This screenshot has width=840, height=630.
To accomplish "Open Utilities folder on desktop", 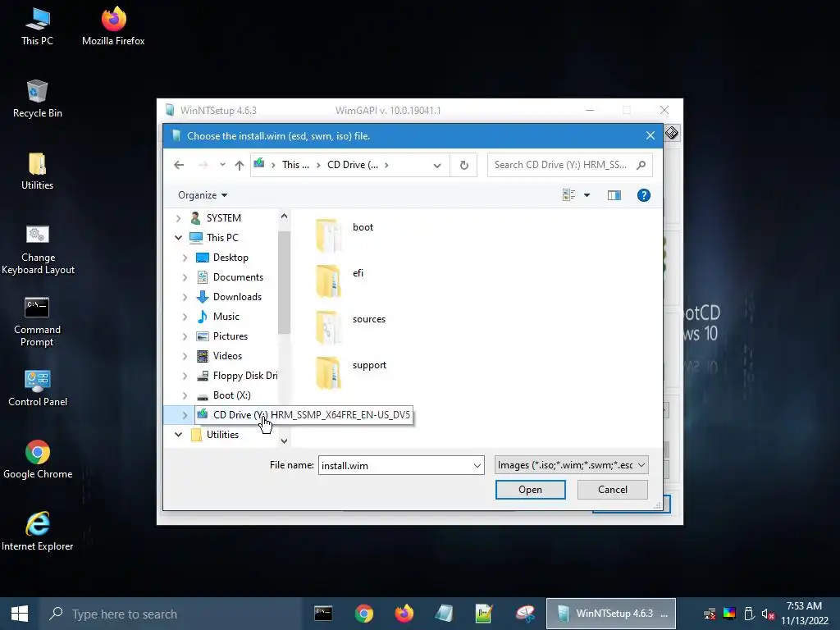I will pos(37,171).
